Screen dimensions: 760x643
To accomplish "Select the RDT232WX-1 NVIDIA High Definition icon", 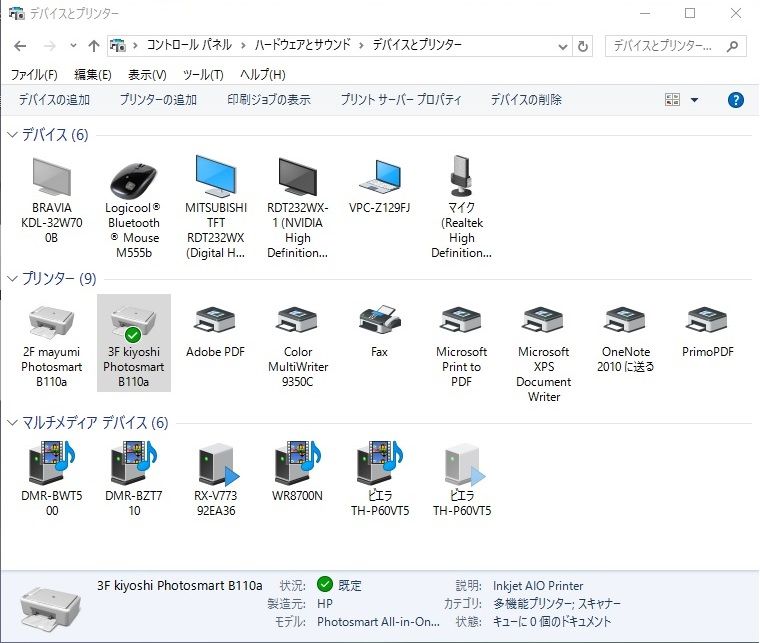I will click(x=298, y=177).
